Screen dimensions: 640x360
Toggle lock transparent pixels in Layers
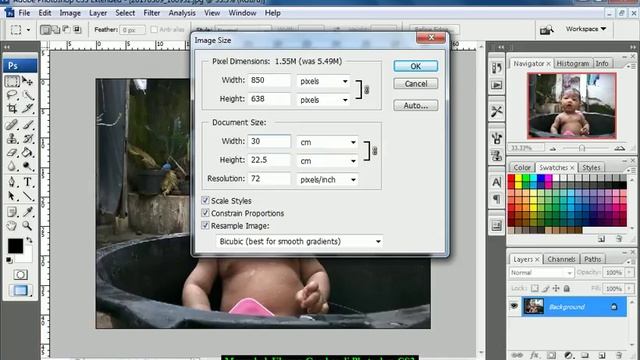[x=534, y=288]
